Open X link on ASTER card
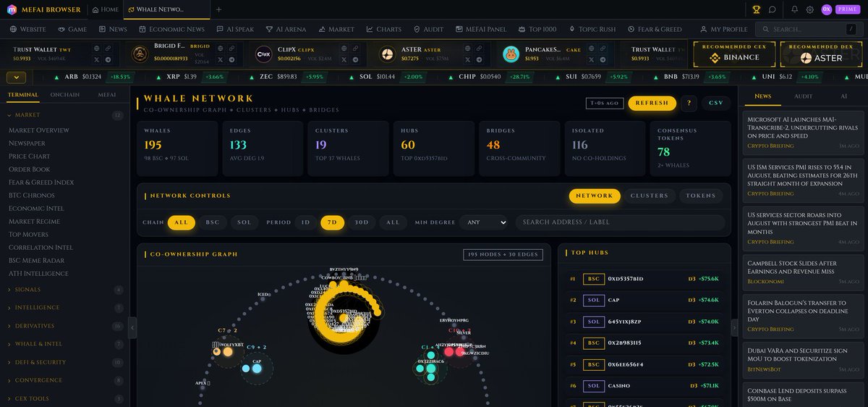 pos(468,59)
